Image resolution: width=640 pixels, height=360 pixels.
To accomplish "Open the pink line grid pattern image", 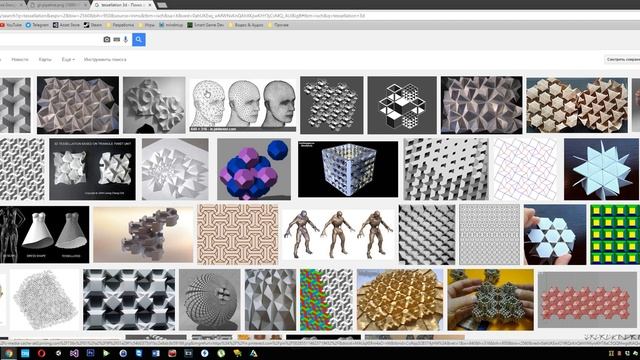I will [525, 169].
